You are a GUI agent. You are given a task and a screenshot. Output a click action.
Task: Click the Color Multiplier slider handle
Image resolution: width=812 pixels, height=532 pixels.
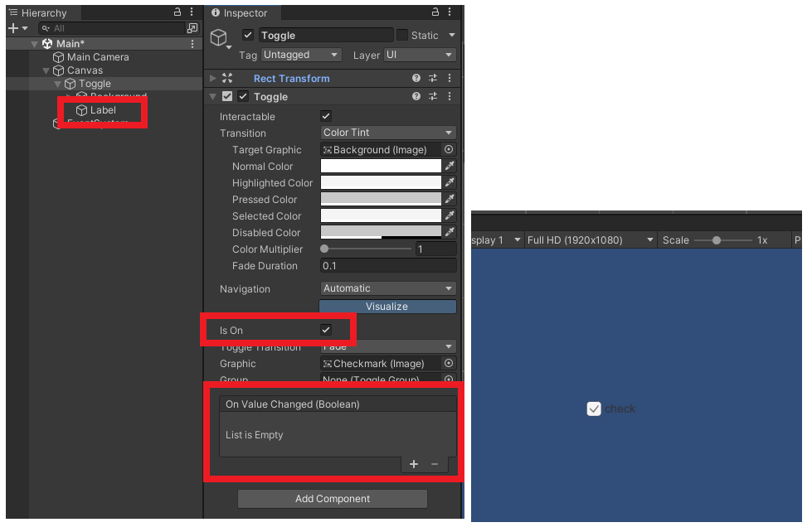click(324, 249)
